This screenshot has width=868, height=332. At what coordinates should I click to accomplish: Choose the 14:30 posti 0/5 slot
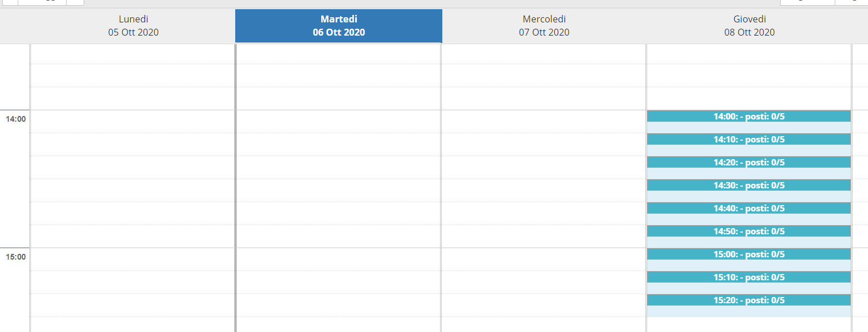tap(749, 185)
